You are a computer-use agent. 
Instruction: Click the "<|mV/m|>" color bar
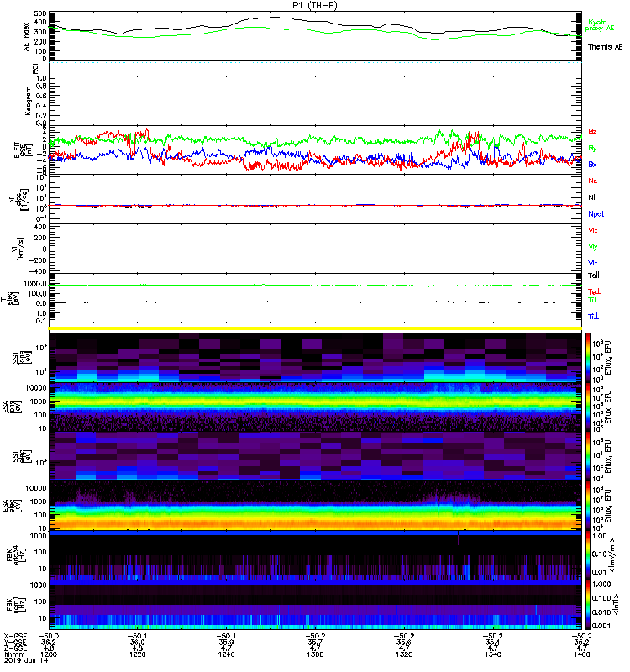pos(588,556)
